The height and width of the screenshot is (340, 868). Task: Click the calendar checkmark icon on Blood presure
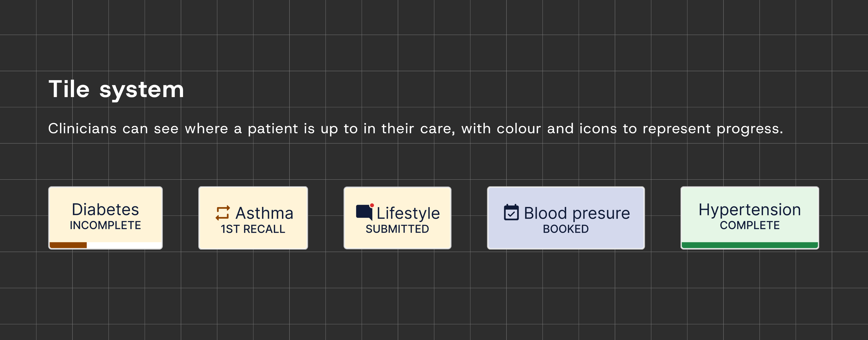point(511,213)
